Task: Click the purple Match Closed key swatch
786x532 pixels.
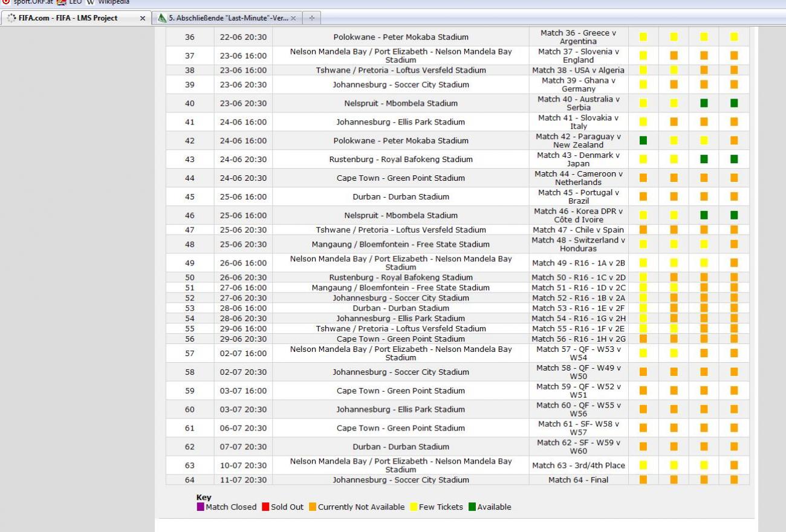Action: pyautogui.click(x=200, y=507)
